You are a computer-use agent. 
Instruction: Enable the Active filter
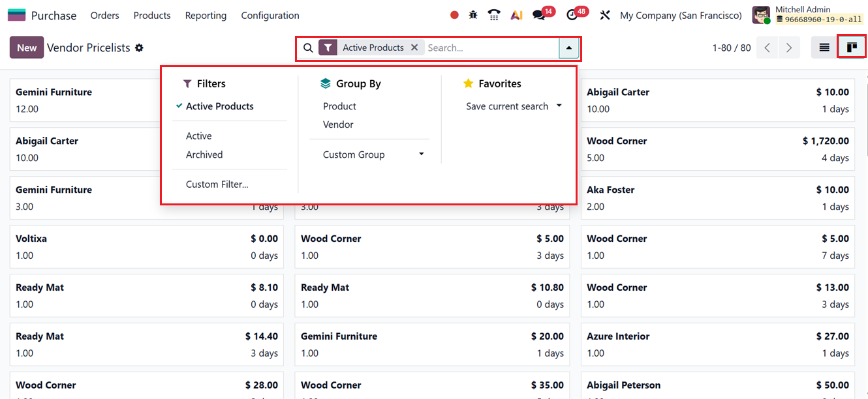pos(198,136)
